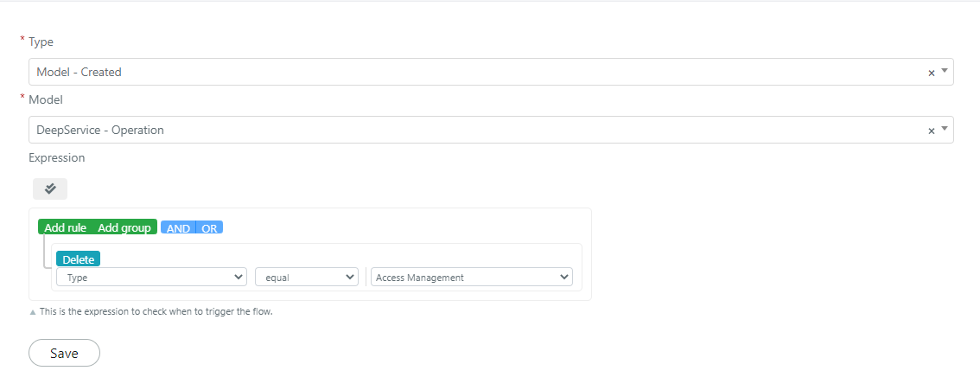The height and width of the screenshot is (377, 980).
Task: Clear the 'Model - Created' type selection
Action: pyautogui.click(x=932, y=73)
